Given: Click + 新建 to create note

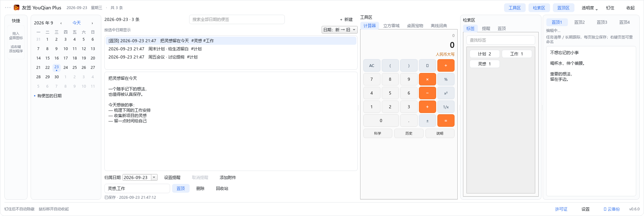Looking at the screenshot, I should pos(346,19).
